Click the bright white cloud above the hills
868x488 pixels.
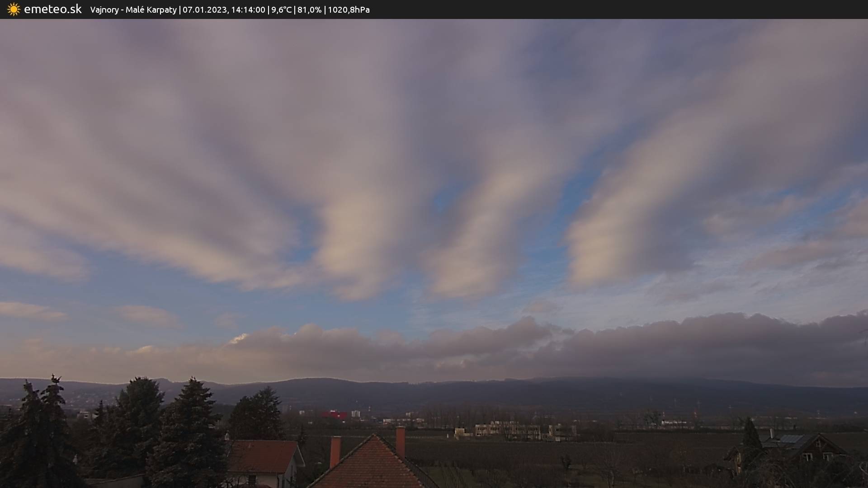(239, 338)
